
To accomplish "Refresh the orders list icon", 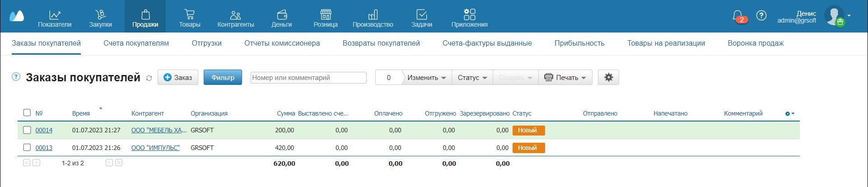I will pos(149,78).
